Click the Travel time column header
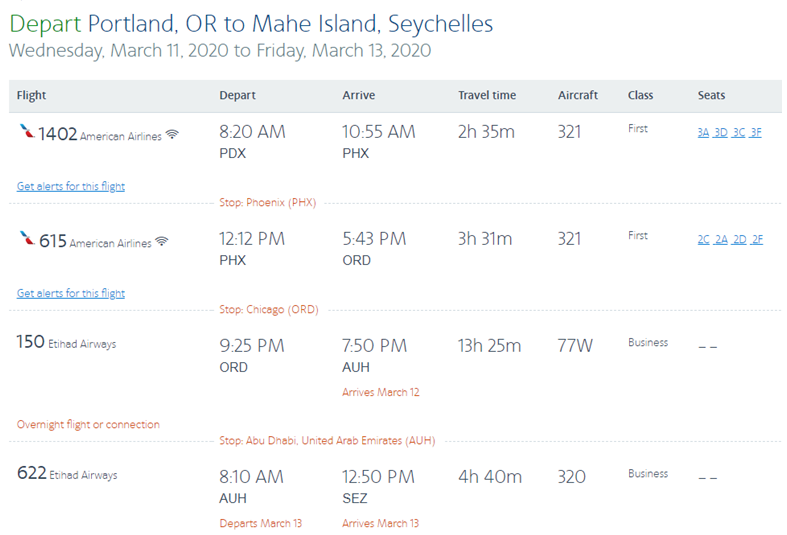This screenshot has height=535, width=787. pos(487,95)
